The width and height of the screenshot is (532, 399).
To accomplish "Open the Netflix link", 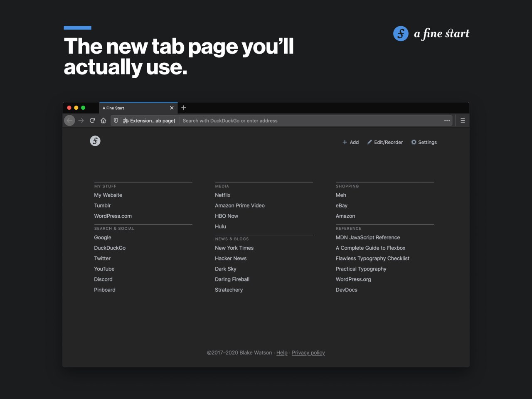I will (x=223, y=195).
